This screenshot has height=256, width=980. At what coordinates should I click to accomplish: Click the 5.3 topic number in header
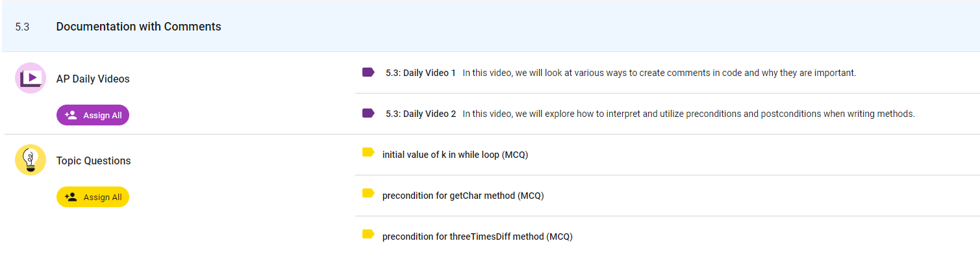(22, 27)
